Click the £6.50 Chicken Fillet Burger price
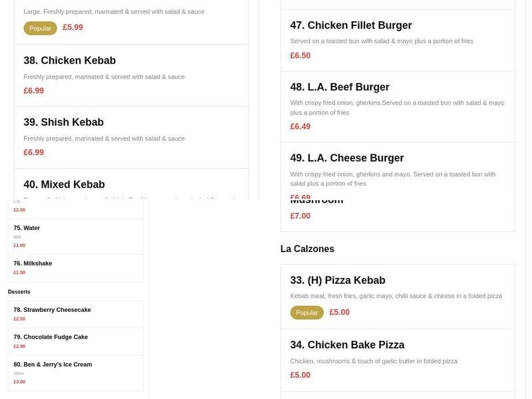 (301, 56)
